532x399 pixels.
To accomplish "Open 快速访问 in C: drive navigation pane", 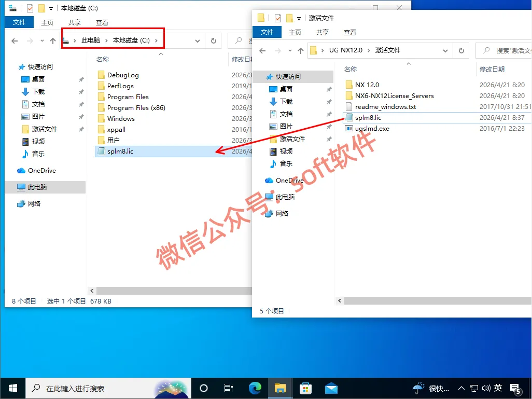I will [40, 66].
